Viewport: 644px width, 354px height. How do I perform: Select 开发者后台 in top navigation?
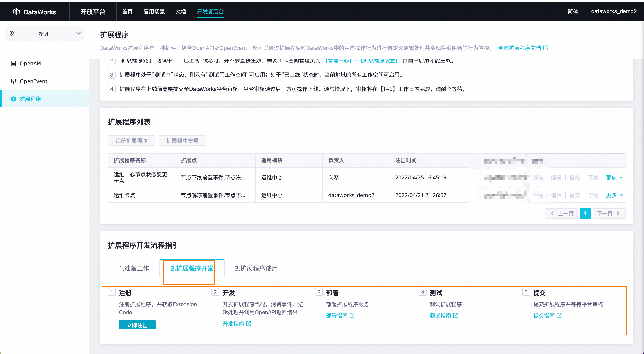(210, 11)
